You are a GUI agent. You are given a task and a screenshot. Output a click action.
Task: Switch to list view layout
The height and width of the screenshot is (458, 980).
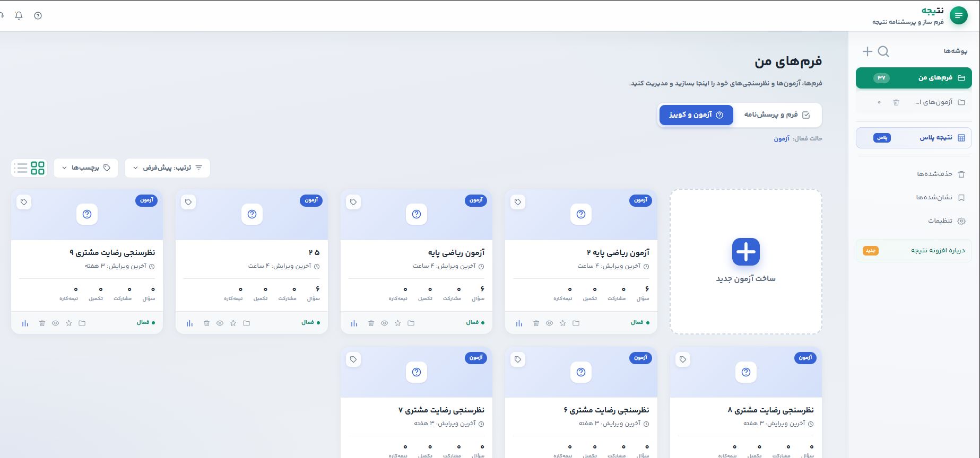21,168
